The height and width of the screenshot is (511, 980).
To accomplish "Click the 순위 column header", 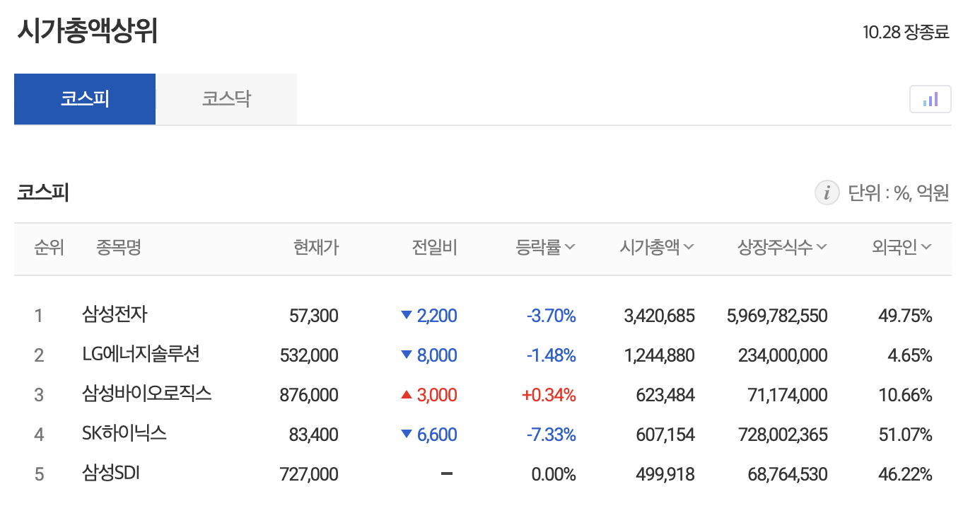I will coord(49,247).
